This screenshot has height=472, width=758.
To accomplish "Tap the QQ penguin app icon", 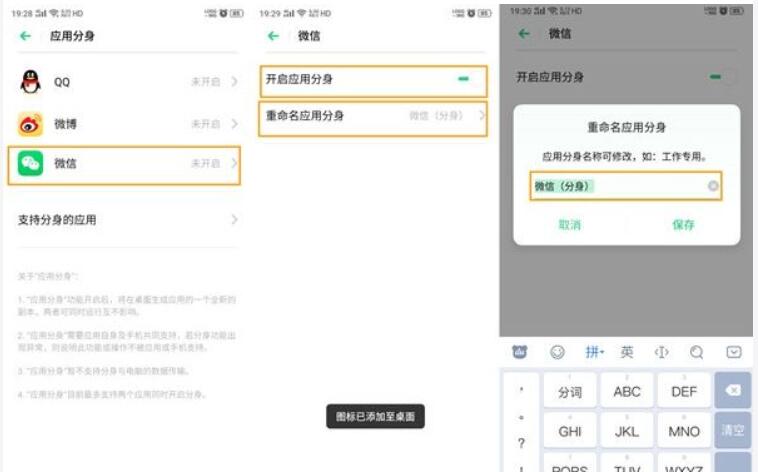I will [30, 81].
